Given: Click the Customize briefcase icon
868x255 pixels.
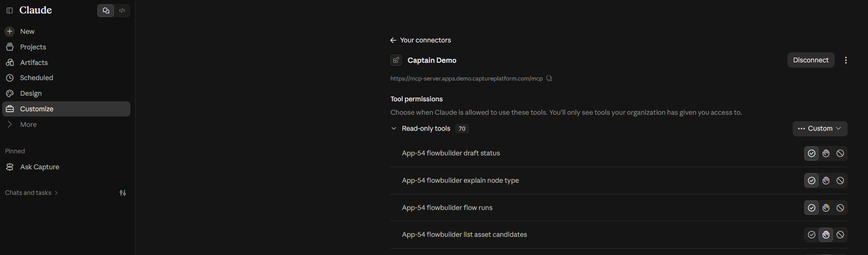Looking at the screenshot, I should 10,109.
